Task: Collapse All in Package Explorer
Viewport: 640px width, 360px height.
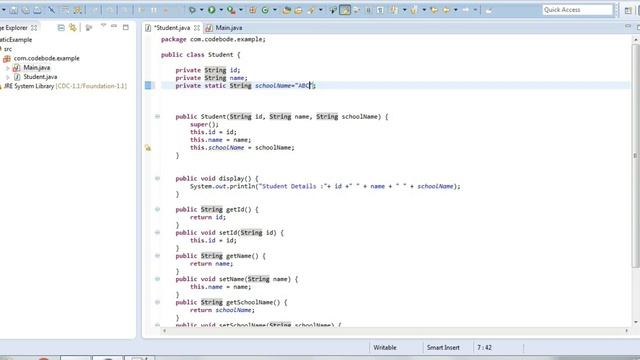Action: coord(61,28)
